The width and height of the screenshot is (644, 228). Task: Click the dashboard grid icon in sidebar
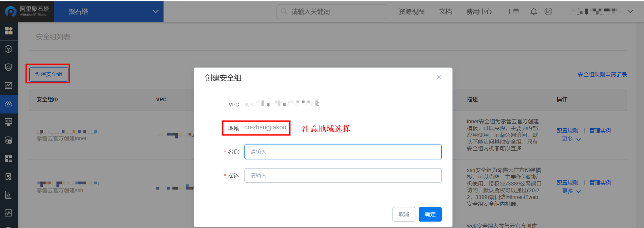point(9,31)
